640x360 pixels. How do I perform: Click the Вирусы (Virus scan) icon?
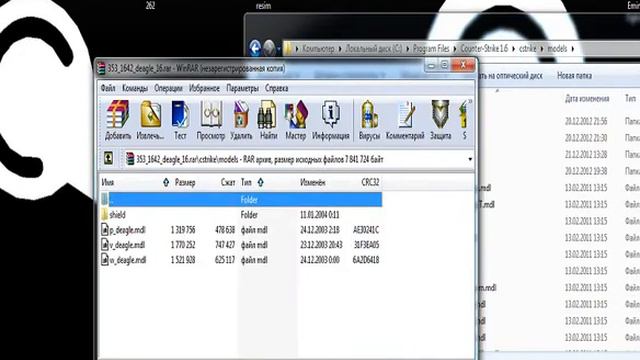tap(369, 120)
